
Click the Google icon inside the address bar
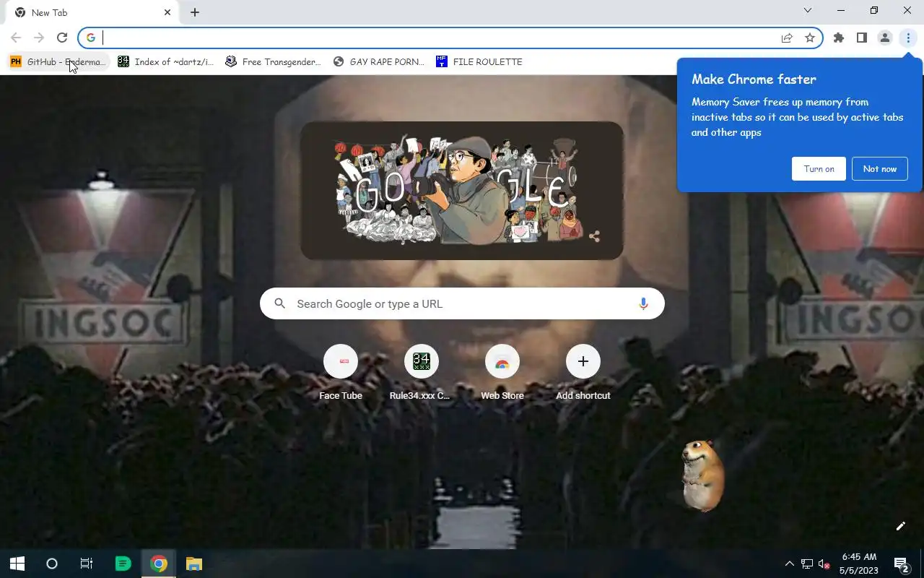pyautogui.click(x=90, y=38)
